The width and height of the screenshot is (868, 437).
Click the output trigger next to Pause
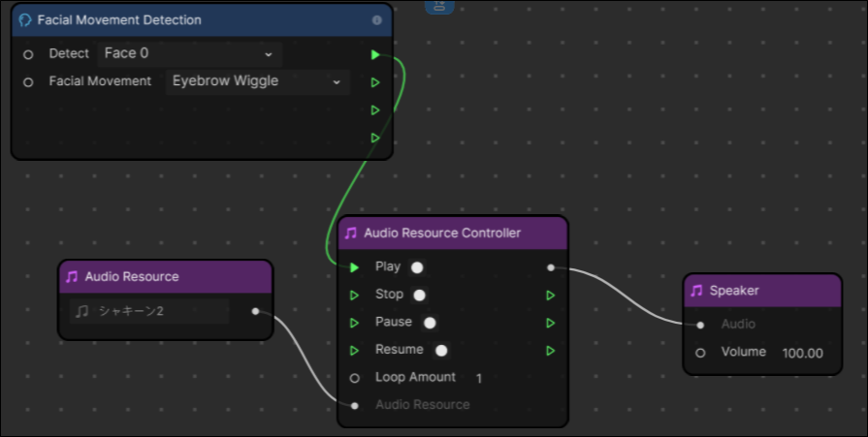point(550,323)
